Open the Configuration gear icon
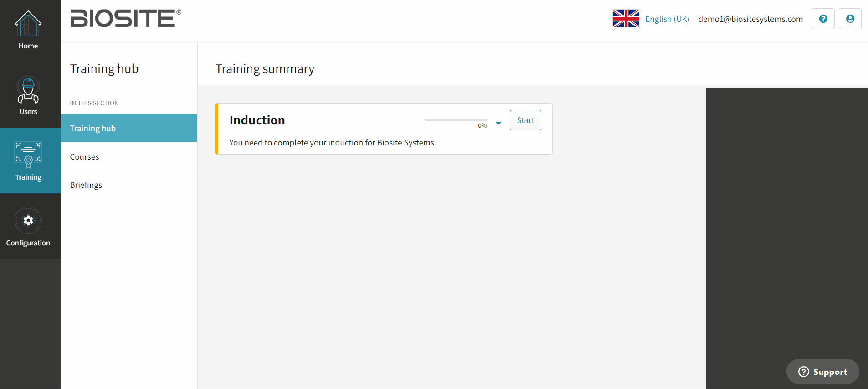Image resolution: width=868 pixels, height=389 pixels. [x=28, y=221]
